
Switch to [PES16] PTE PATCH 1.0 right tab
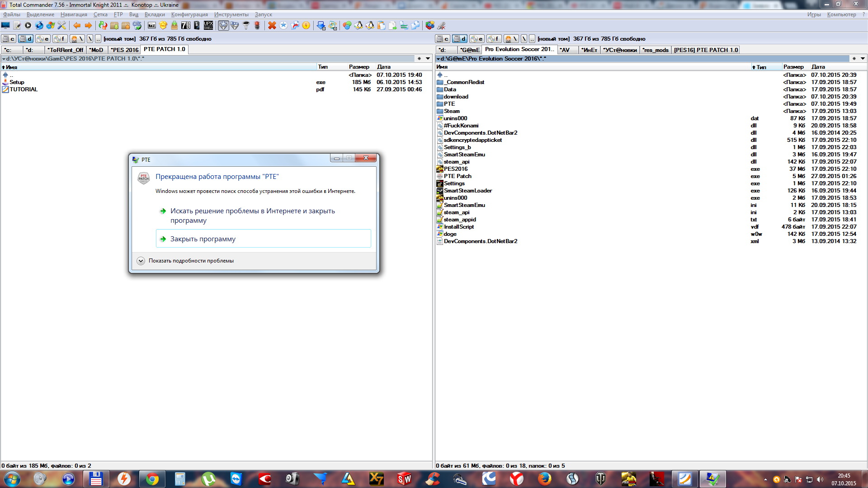coord(706,50)
